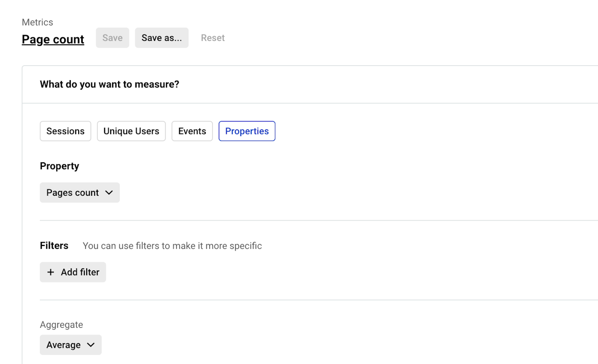
Task: Go to the Metrics breadcrumb
Action: (x=37, y=22)
